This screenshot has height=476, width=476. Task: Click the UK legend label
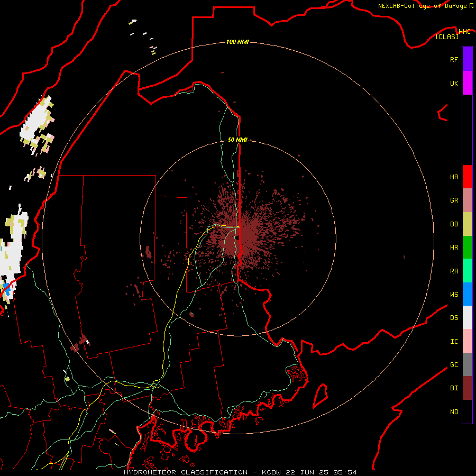[454, 83]
